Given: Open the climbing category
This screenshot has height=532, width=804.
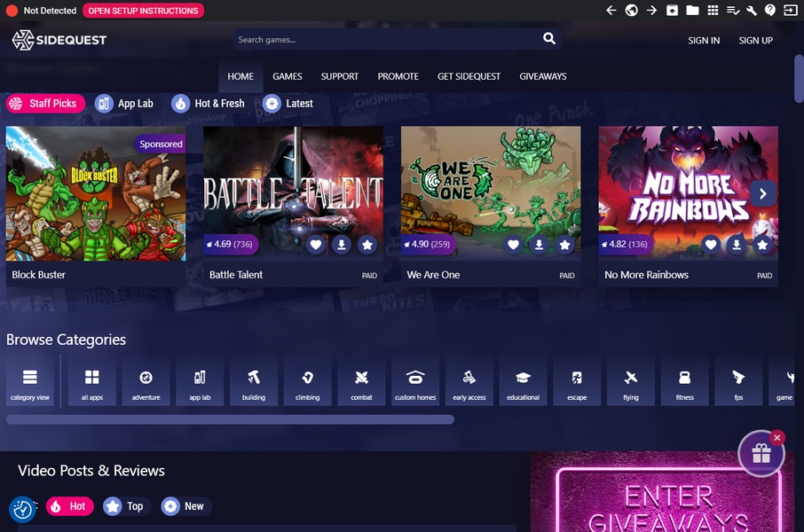Looking at the screenshot, I should click(307, 383).
